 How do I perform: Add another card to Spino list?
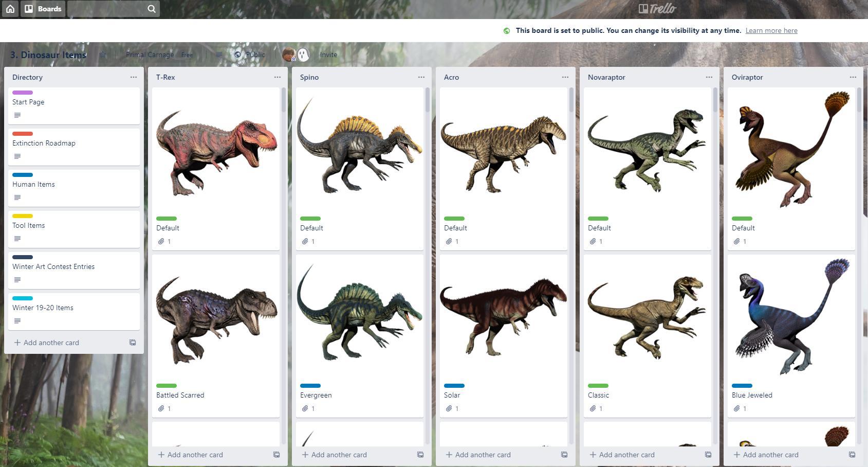(x=335, y=455)
